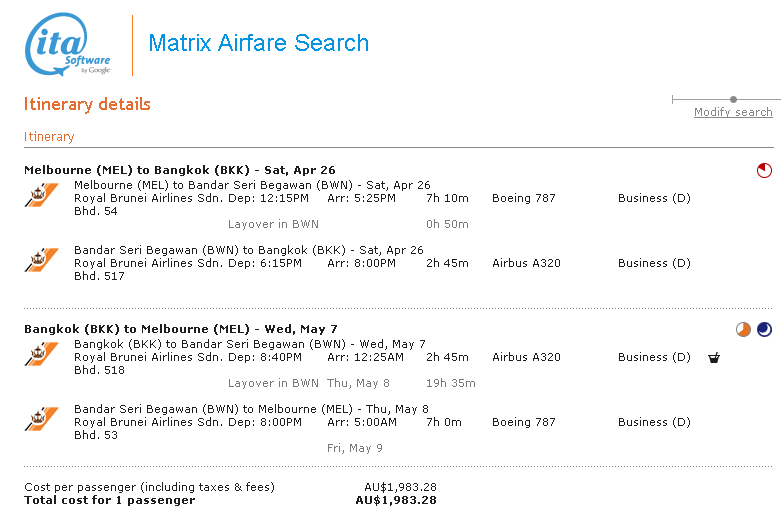Click the basket icon beside flight 518
Image resolution: width=781 pixels, height=525 pixels.
click(x=714, y=357)
